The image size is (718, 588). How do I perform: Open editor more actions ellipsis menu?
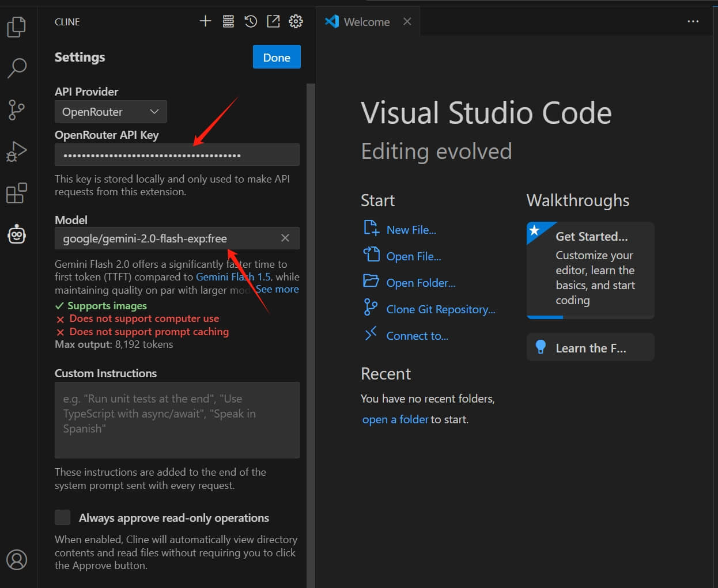(x=693, y=21)
